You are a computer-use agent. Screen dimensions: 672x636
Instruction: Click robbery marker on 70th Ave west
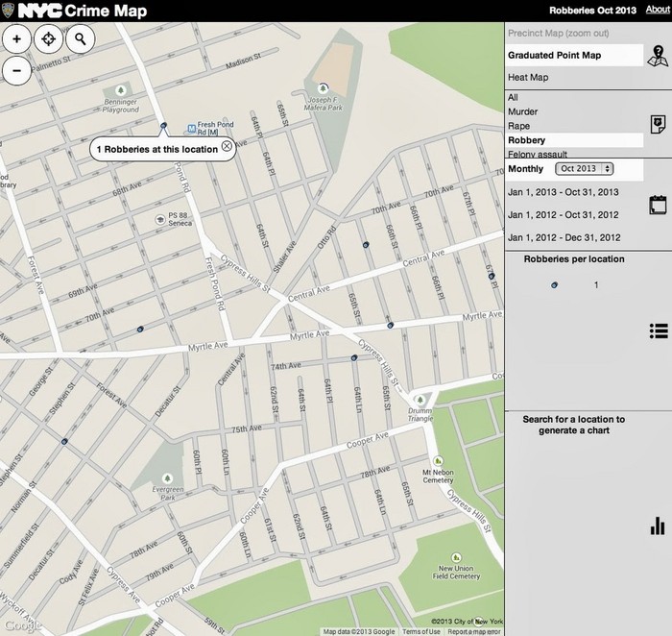140,330
